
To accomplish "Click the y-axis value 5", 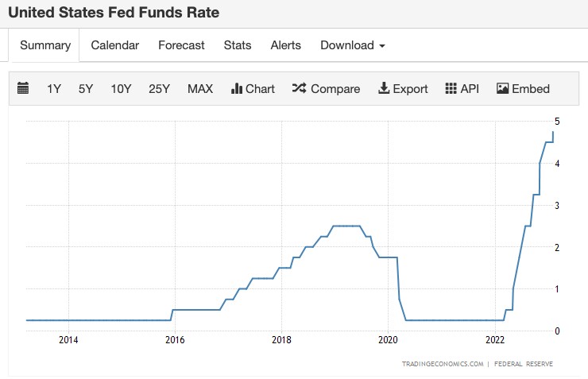I will [x=557, y=122].
